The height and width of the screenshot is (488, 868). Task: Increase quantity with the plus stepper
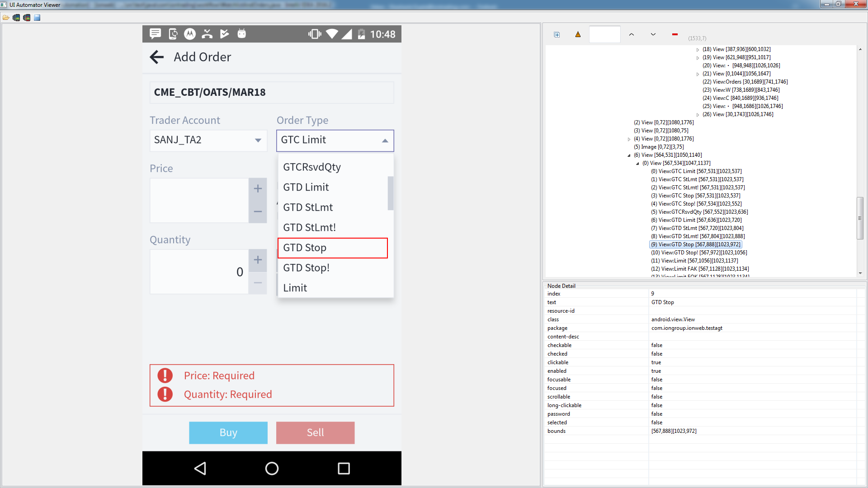[x=258, y=260]
